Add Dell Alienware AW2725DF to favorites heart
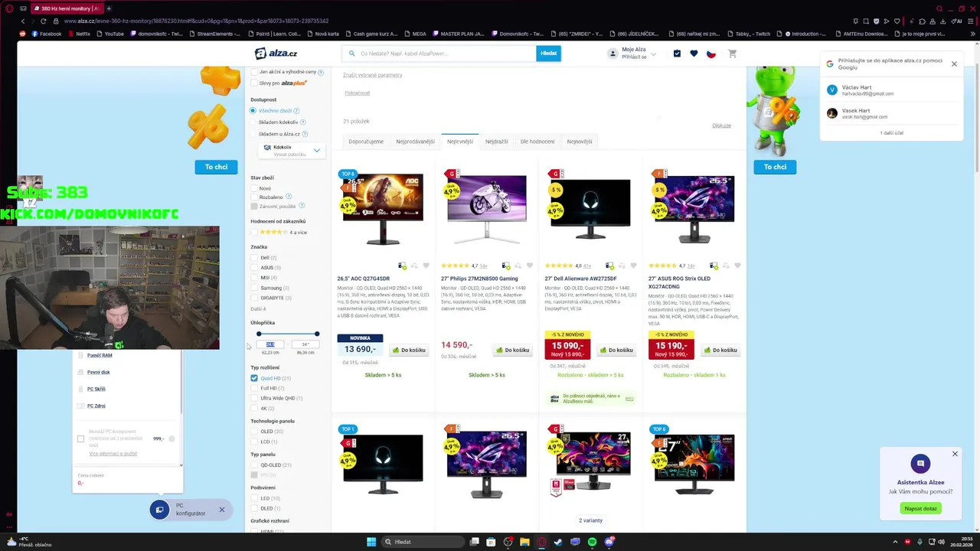 tap(634, 266)
